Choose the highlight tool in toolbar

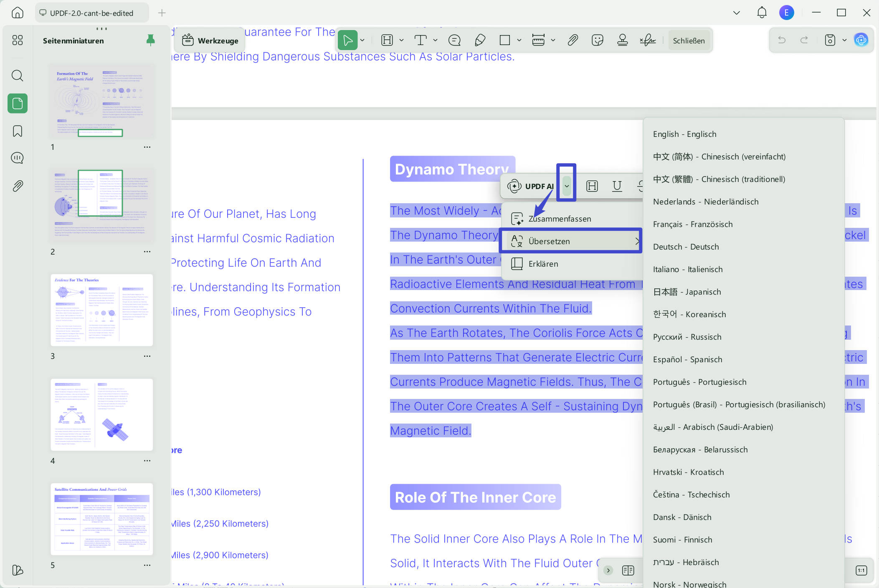pyautogui.click(x=387, y=40)
